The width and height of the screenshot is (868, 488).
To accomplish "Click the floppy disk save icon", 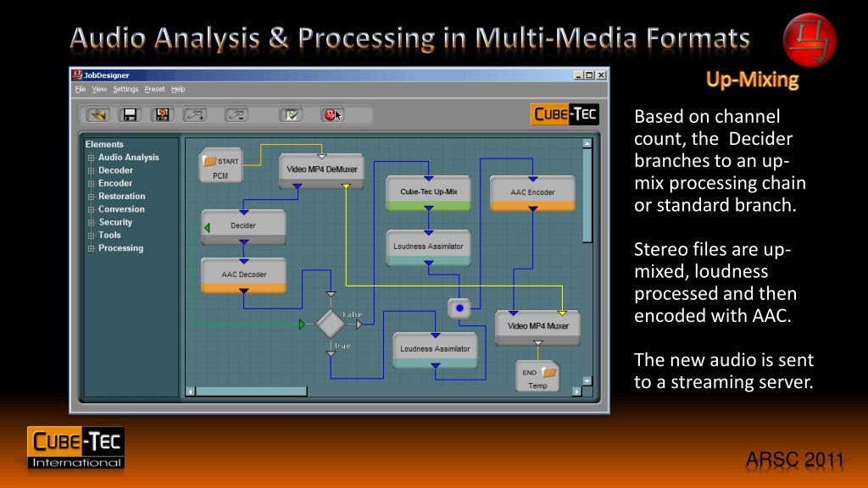I will [x=130, y=114].
